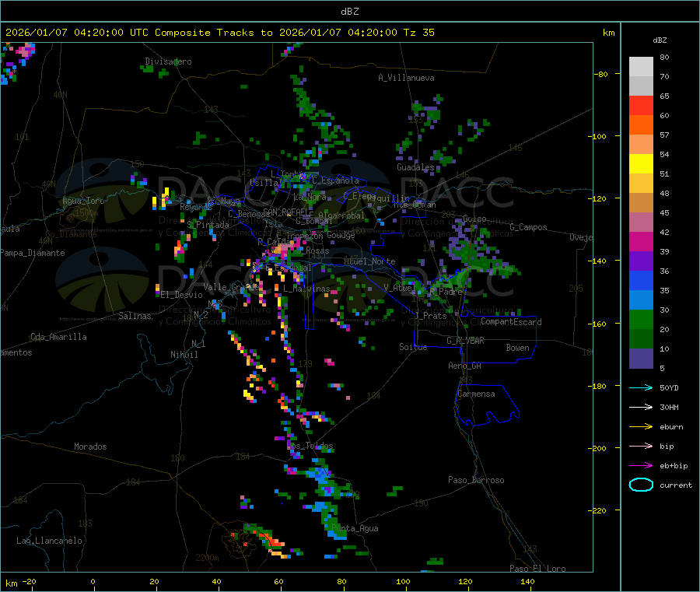Select the yellow 51 dBZ color swatch

(641, 164)
